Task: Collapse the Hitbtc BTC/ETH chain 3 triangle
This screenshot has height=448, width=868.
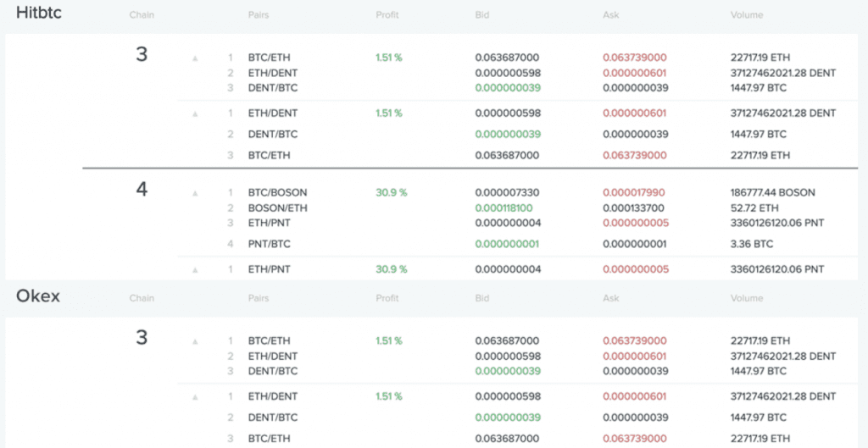Action: 195,58
